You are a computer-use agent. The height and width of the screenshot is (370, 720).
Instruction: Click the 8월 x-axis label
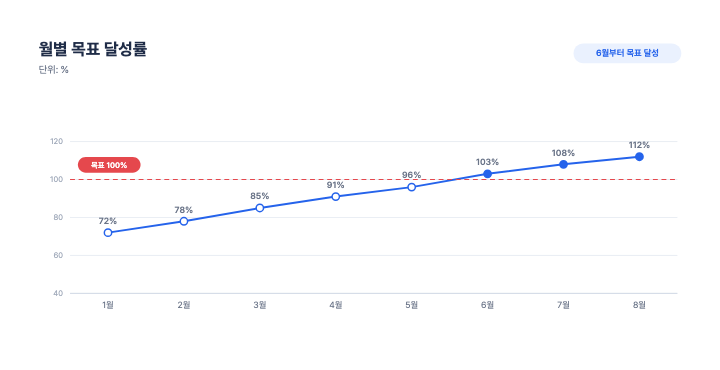pos(639,305)
